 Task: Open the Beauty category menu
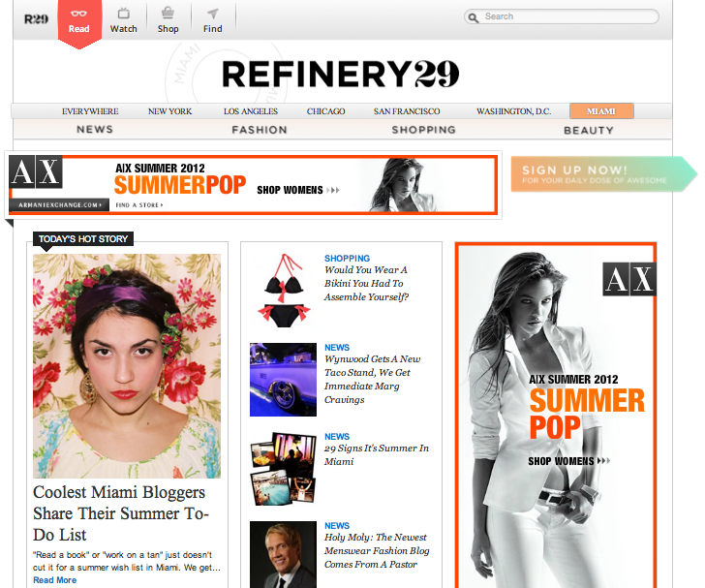589,131
